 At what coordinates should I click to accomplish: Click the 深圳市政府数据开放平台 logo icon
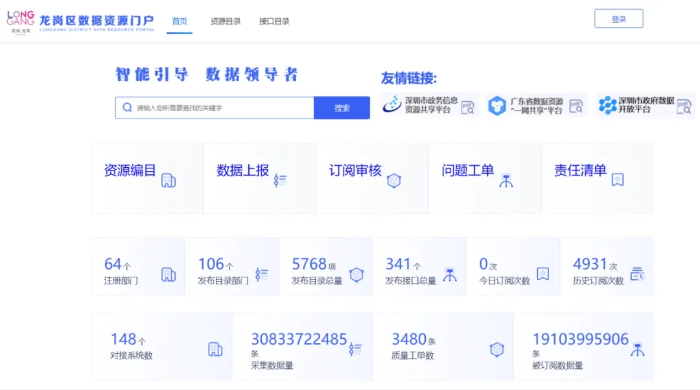pos(607,105)
